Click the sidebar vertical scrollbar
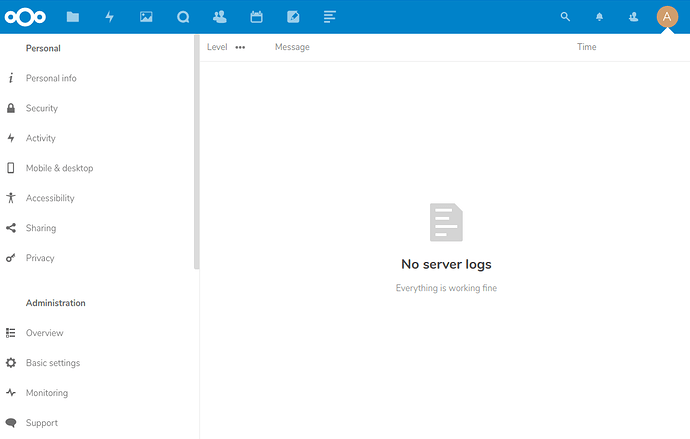Viewport: 690px width, 439px height. click(197, 152)
